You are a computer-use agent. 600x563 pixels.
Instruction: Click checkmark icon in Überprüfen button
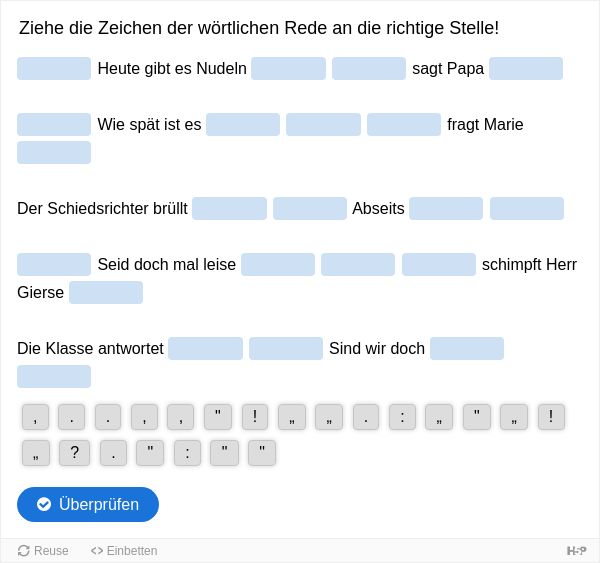pyautogui.click(x=44, y=504)
